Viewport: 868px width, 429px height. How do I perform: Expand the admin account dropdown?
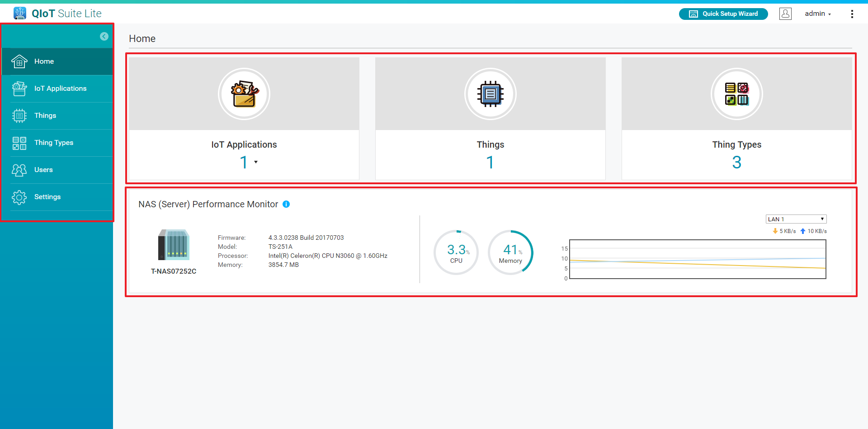tap(818, 14)
